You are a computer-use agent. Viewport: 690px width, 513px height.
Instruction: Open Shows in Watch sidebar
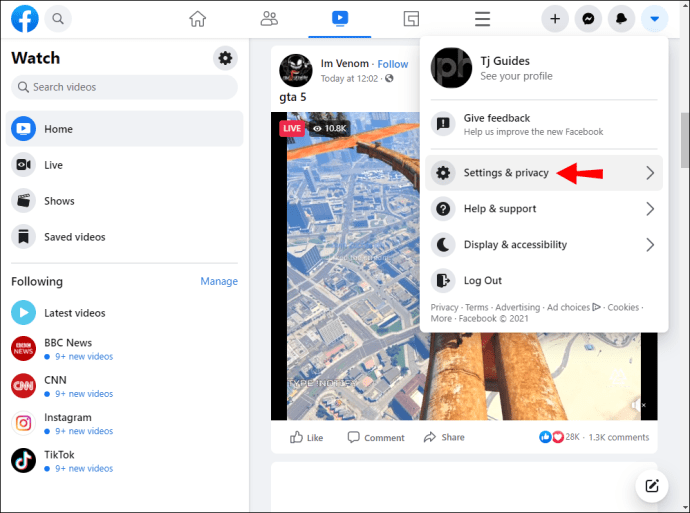click(125, 201)
